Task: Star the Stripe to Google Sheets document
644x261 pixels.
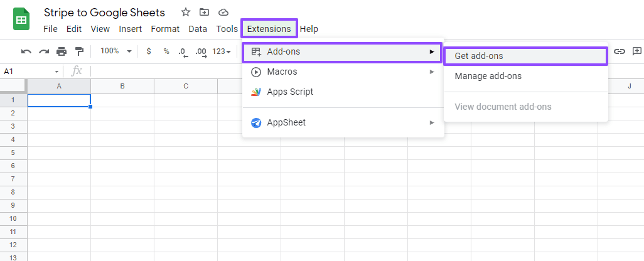Action: (x=186, y=13)
